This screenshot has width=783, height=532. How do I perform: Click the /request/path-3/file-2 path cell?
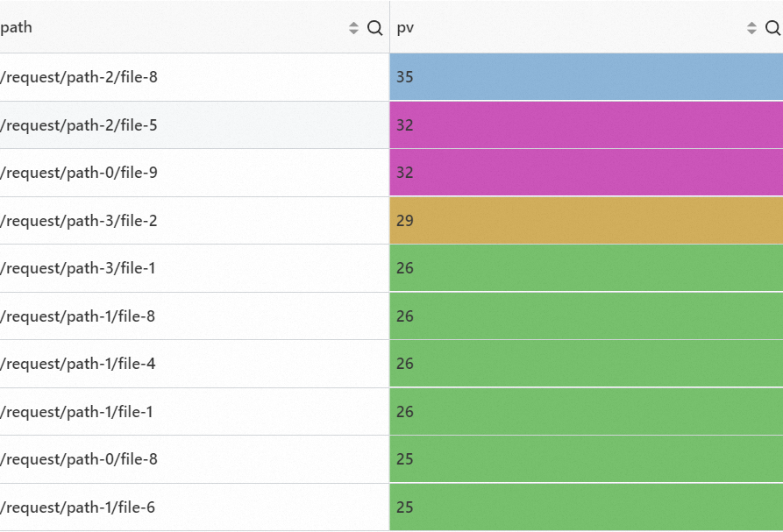click(x=79, y=221)
